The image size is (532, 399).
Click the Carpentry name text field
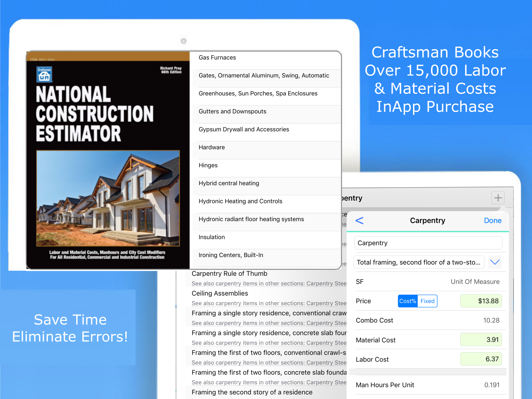(428, 243)
